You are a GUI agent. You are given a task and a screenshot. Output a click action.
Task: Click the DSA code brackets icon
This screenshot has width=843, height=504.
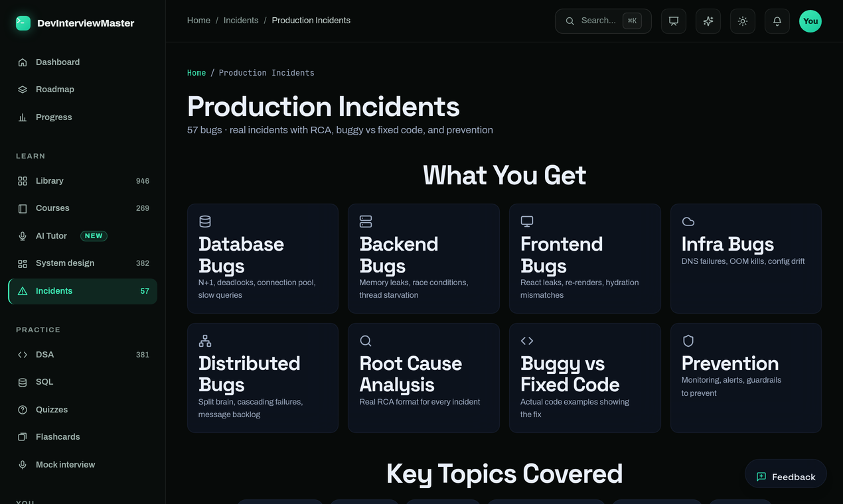click(x=23, y=355)
